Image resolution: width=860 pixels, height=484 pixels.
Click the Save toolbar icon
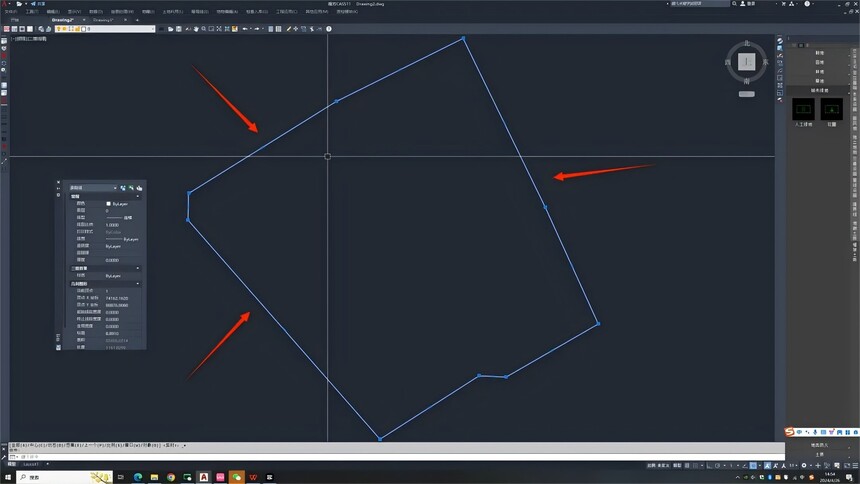(179, 29)
